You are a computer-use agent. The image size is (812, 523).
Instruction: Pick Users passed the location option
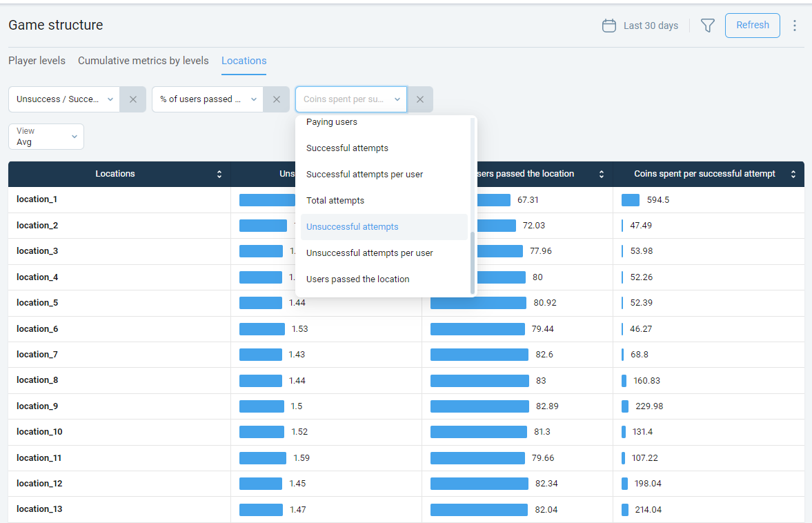pos(358,279)
